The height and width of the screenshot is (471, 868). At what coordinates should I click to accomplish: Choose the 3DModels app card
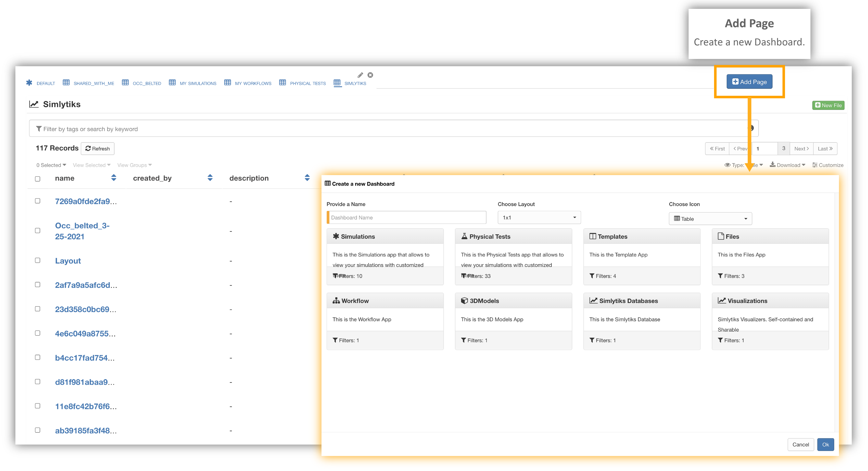point(513,321)
